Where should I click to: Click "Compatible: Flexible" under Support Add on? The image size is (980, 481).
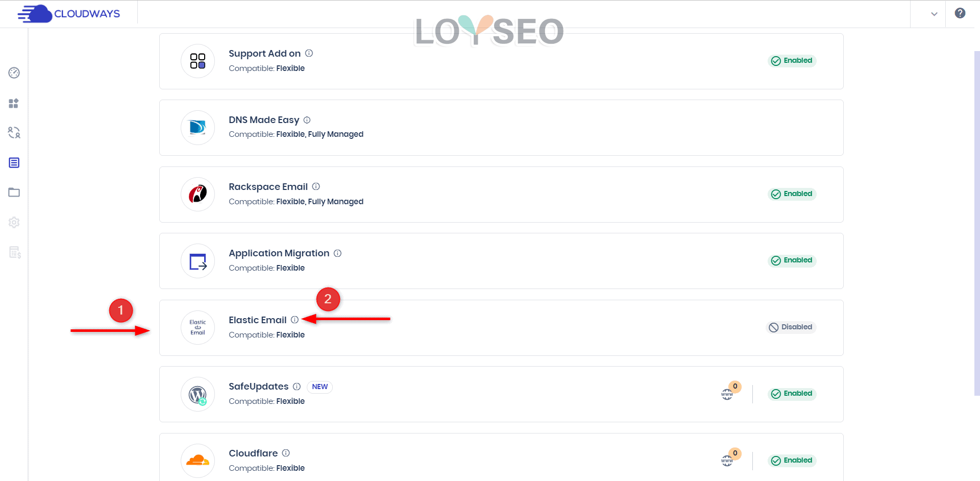tap(266, 68)
